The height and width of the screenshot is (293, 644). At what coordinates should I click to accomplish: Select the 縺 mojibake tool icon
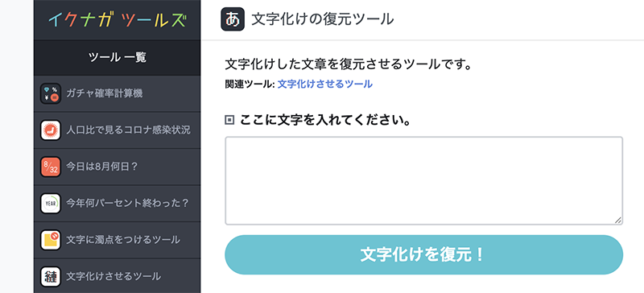click(51, 277)
